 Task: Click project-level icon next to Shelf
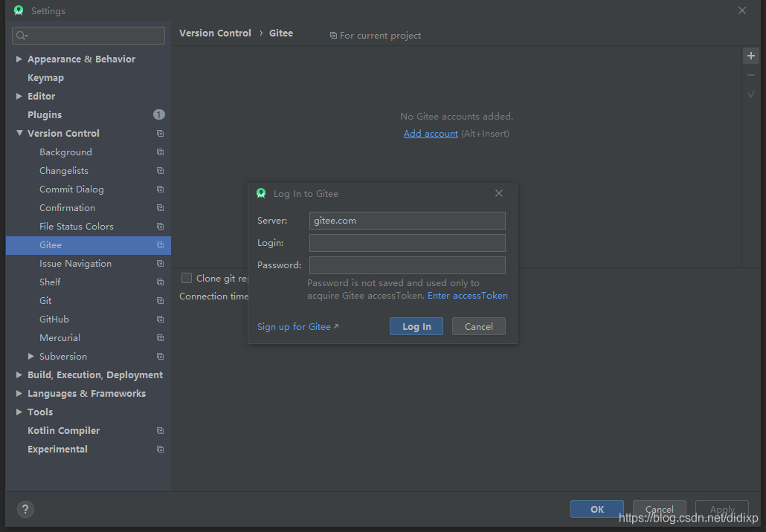tap(160, 282)
